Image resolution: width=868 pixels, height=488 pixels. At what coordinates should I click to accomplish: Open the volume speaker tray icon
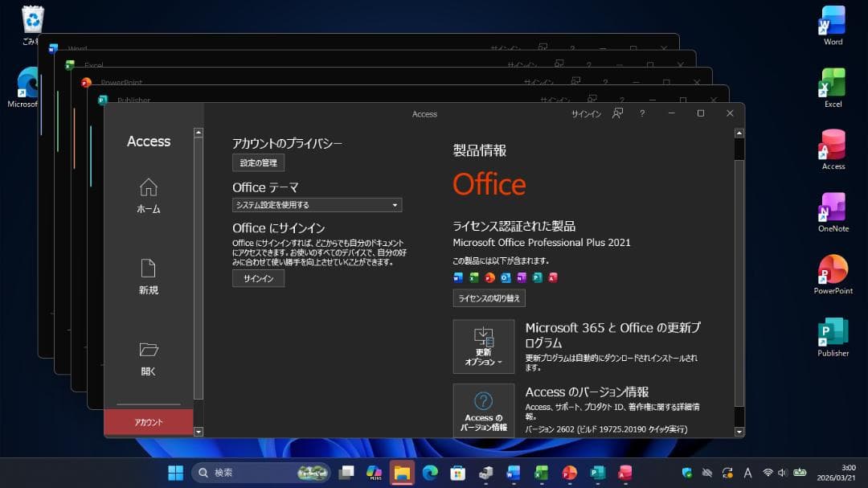pyautogui.click(x=783, y=473)
